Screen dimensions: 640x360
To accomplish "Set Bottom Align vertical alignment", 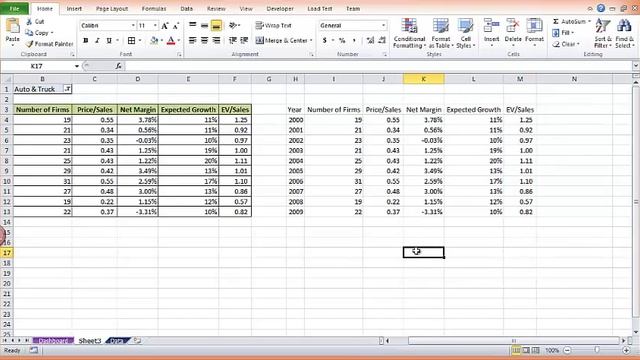I will 216,25.
